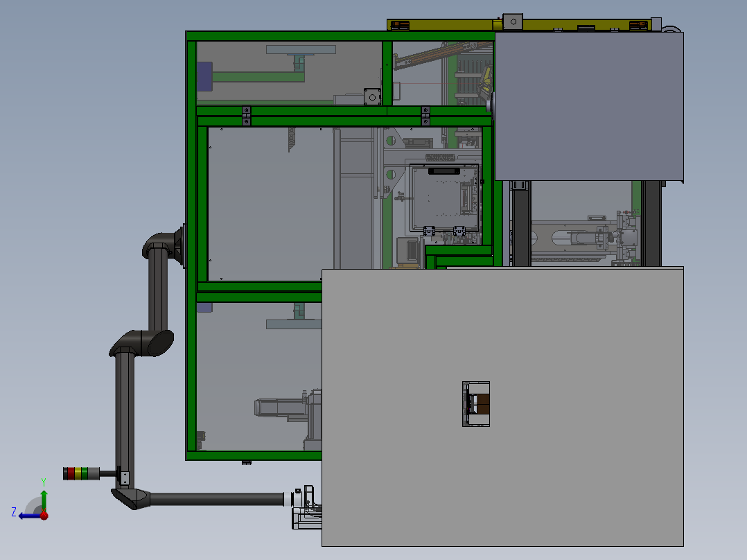747x560 pixels.
Task: Click the red origin ball of orientation triad
Action: click(x=44, y=515)
